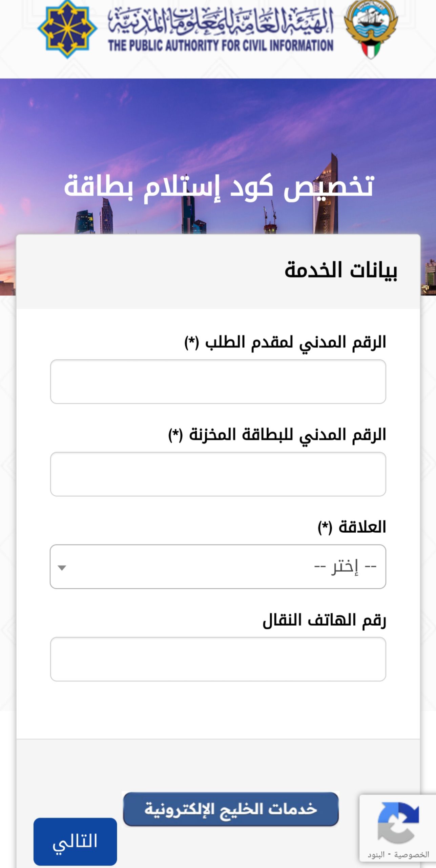This screenshot has height=868, width=436.
Task: Focus the mobile phone number field
Action: tap(218, 659)
